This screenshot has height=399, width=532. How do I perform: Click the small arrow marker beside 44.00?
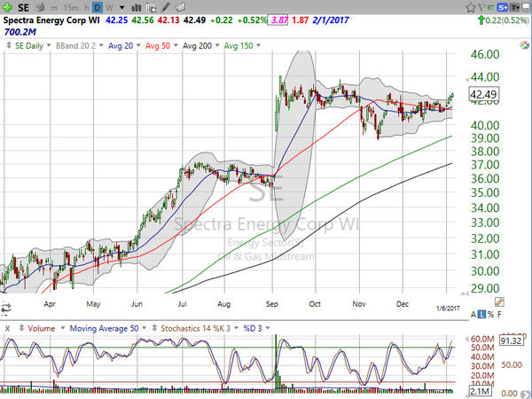coord(467,80)
